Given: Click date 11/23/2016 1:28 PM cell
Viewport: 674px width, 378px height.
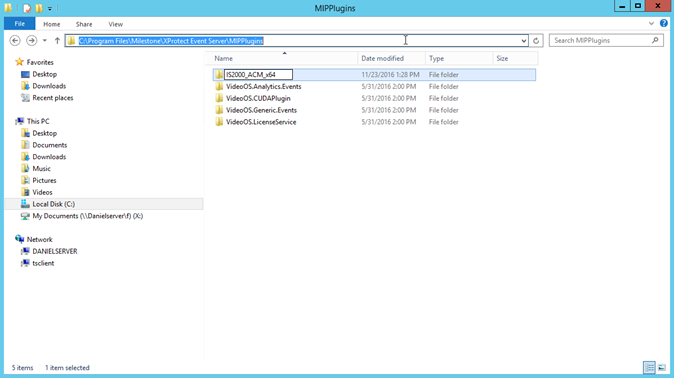Looking at the screenshot, I should [390, 75].
